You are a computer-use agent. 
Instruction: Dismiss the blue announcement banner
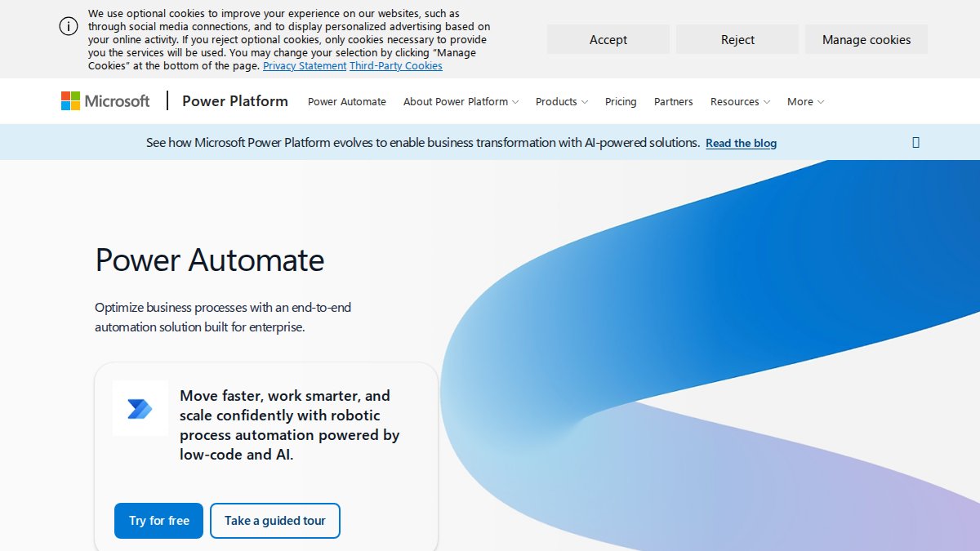coord(915,142)
